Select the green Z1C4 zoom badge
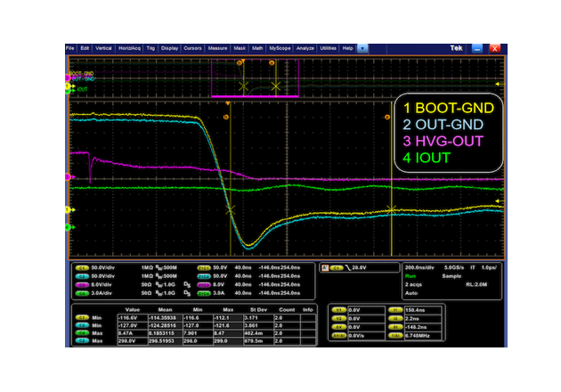This screenshot has height=392, width=561. (204, 293)
